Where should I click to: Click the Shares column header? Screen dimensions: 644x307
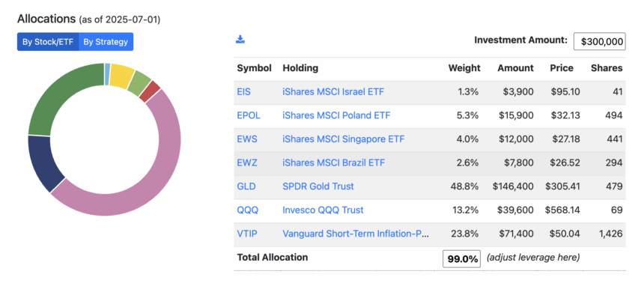click(x=607, y=68)
